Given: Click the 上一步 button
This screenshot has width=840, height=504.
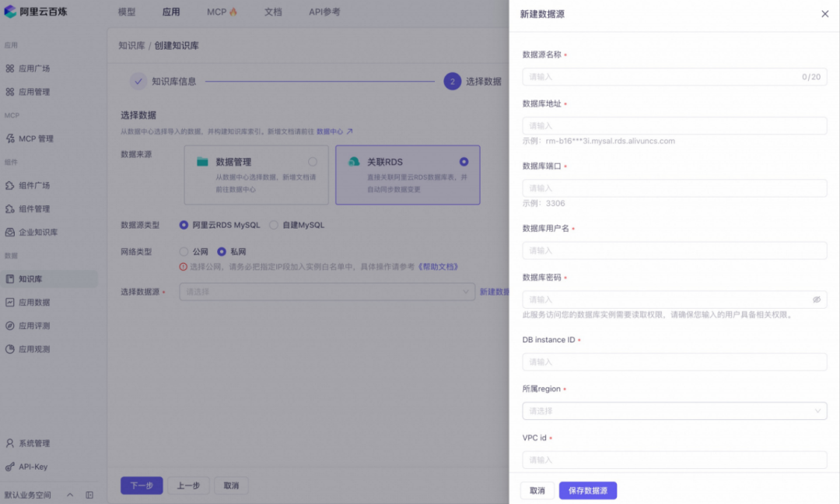Looking at the screenshot, I should pos(188,486).
